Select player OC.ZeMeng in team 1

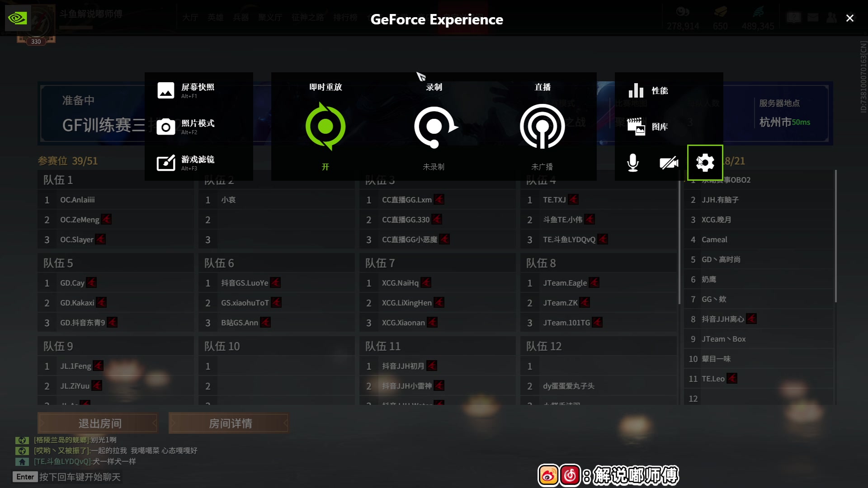tap(80, 220)
